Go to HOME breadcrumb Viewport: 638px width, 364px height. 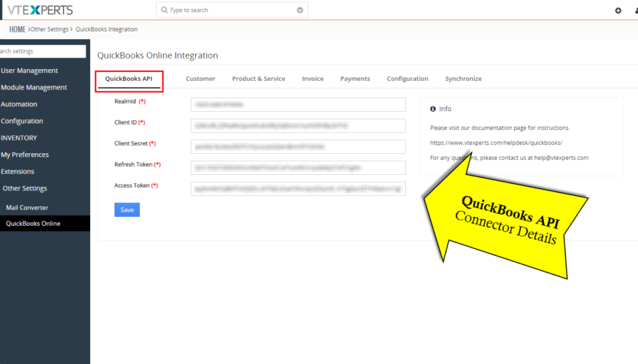pos(17,29)
